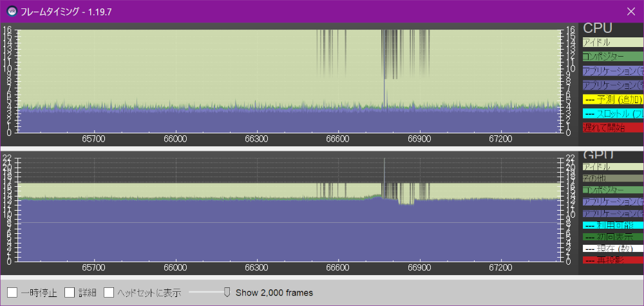Click the GPU heading in the legend

coord(598,155)
